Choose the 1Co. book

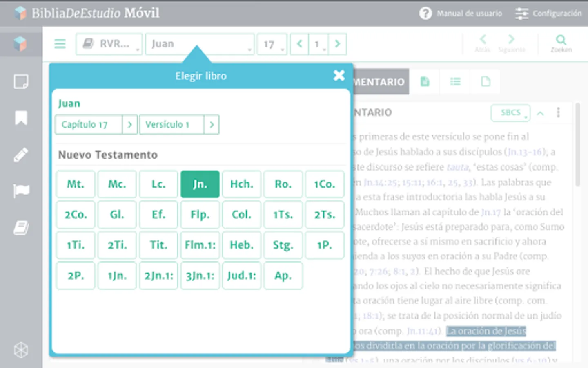325,184
